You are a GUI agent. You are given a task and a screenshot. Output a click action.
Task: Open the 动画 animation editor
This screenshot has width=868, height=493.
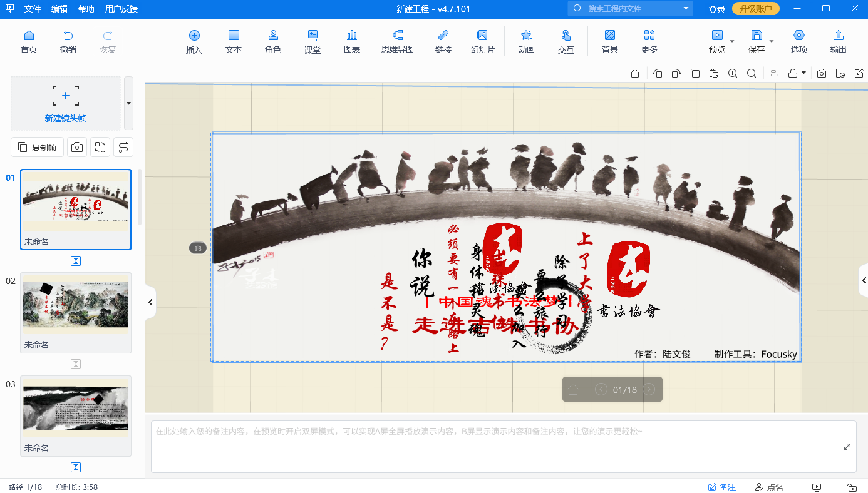pyautogui.click(x=527, y=42)
